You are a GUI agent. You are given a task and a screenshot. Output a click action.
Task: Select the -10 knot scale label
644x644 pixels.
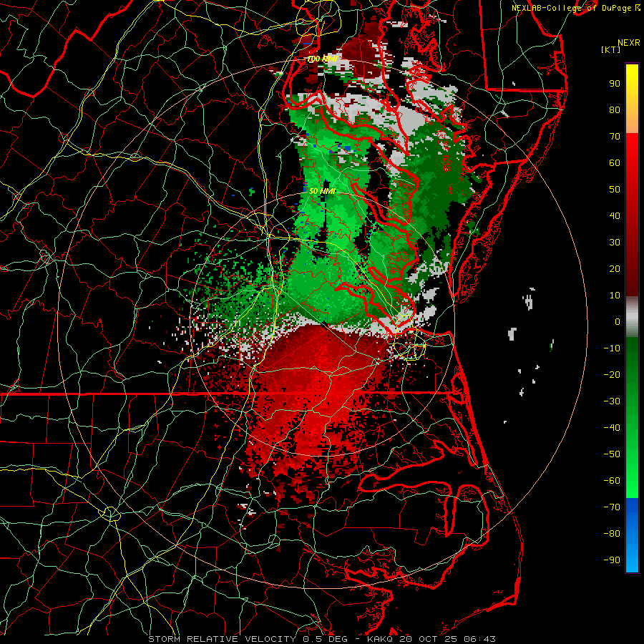pos(612,348)
